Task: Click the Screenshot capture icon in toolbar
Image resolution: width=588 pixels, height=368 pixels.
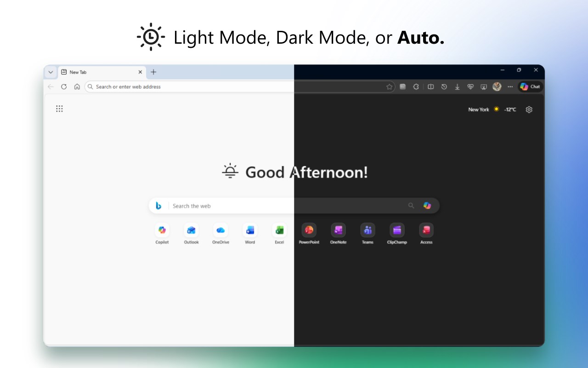Action: (x=483, y=86)
